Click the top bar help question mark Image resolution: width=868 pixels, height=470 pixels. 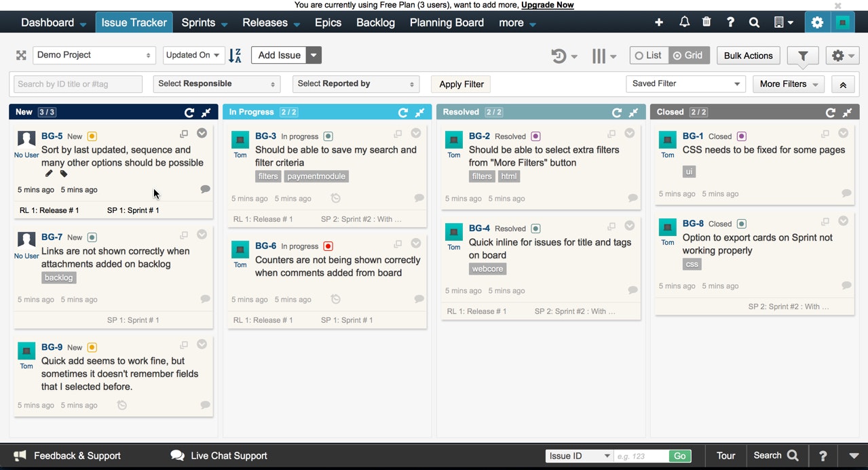point(730,22)
